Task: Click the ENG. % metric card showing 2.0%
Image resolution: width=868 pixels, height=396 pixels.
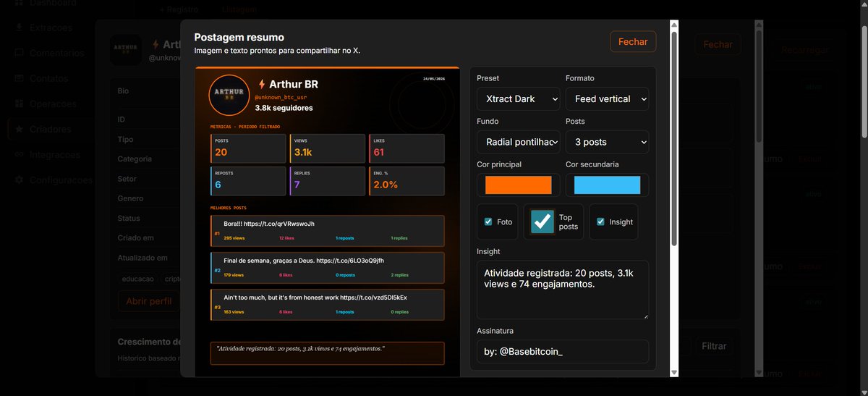Action: point(407,181)
